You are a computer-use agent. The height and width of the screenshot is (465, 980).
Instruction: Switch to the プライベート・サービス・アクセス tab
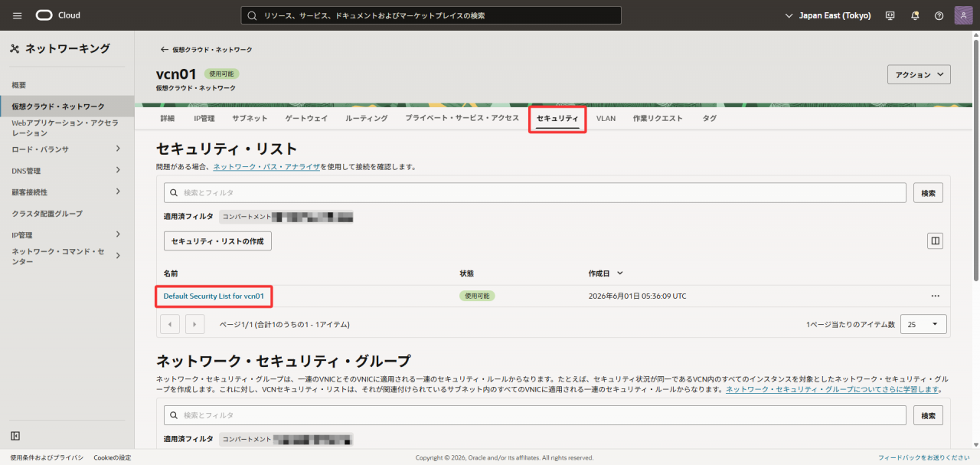pyautogui.click(x=462, y=119)
